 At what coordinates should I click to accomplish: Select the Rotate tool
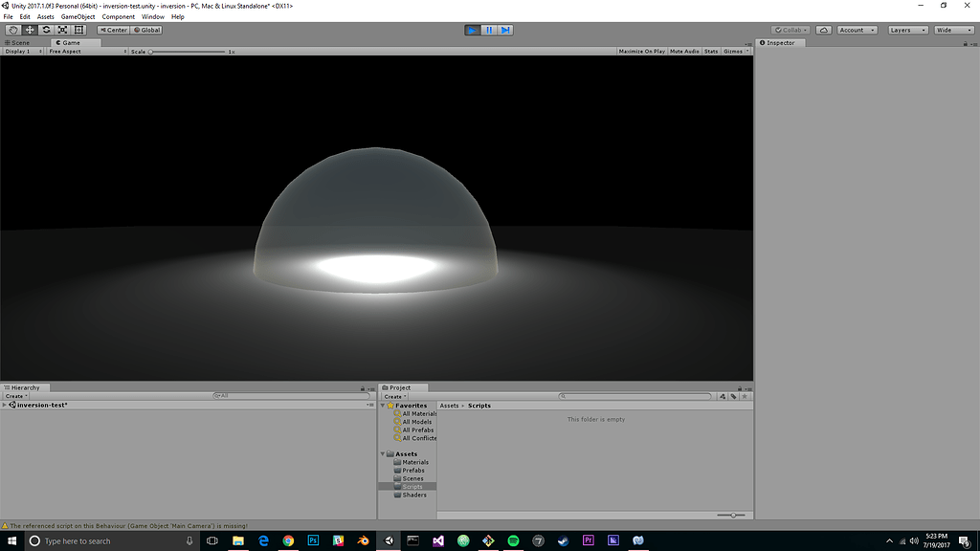pos(46,30)
